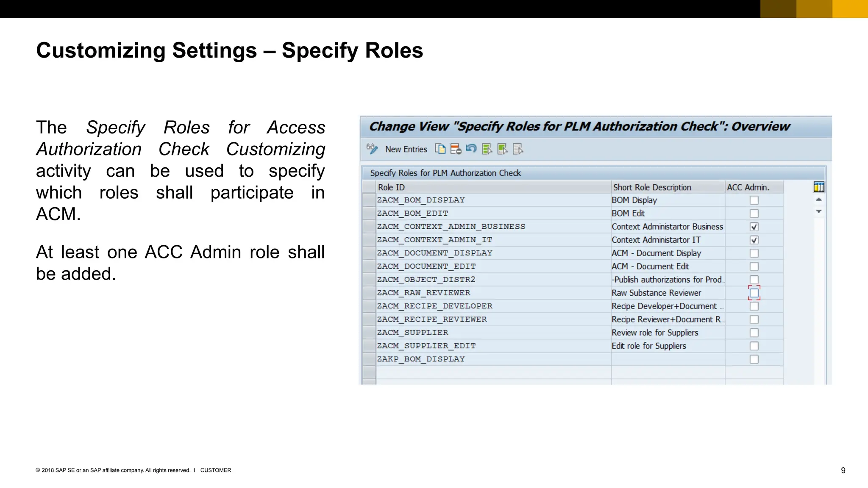Click the ZACM_DOCUMENT_EDIT role ID cell
This screenshot has width=868, height=488.
click(493, 266)
